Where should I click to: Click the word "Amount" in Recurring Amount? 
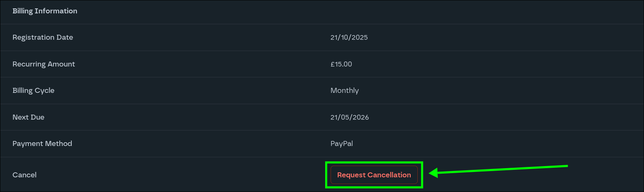61,64
